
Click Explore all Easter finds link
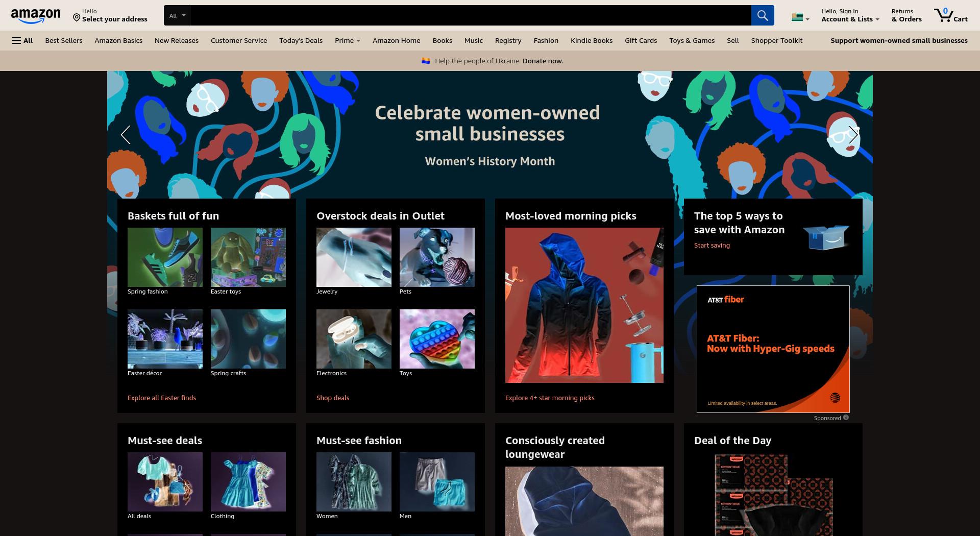click(162, 398)
